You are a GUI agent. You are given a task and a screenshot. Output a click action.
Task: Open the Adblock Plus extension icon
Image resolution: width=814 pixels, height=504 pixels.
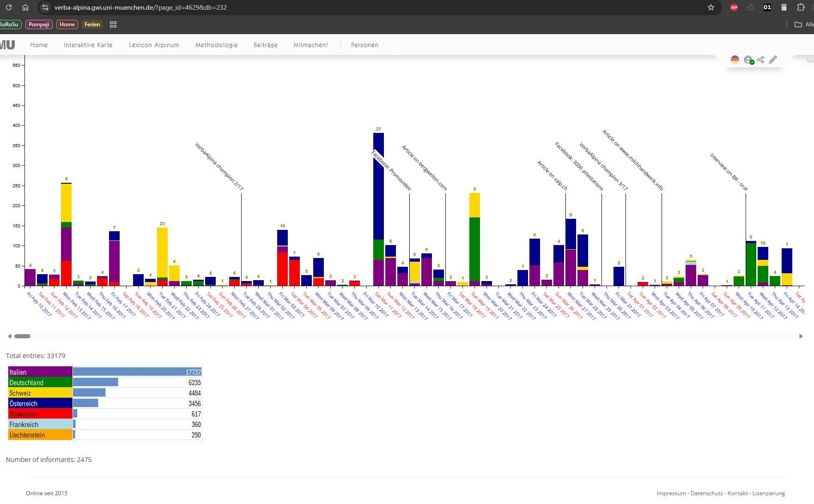click(734, 7)
